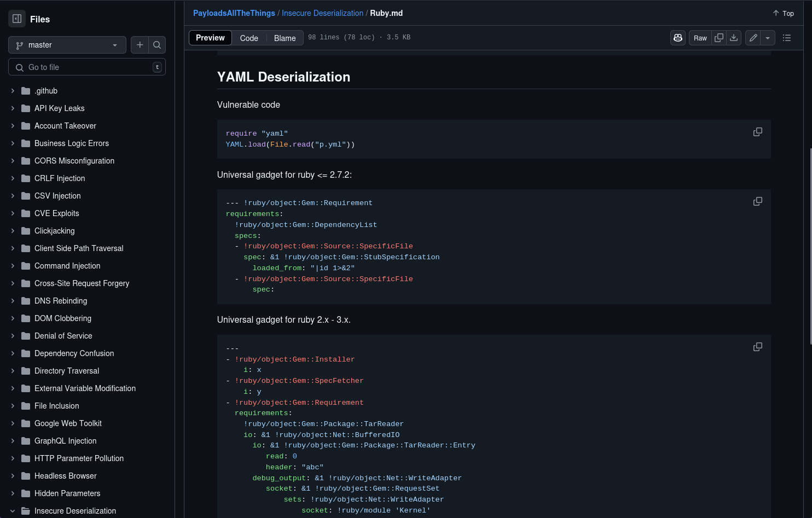812x518 pixels.
Task: Open External Variable Modification folder
Action: [x=85, y=388]
